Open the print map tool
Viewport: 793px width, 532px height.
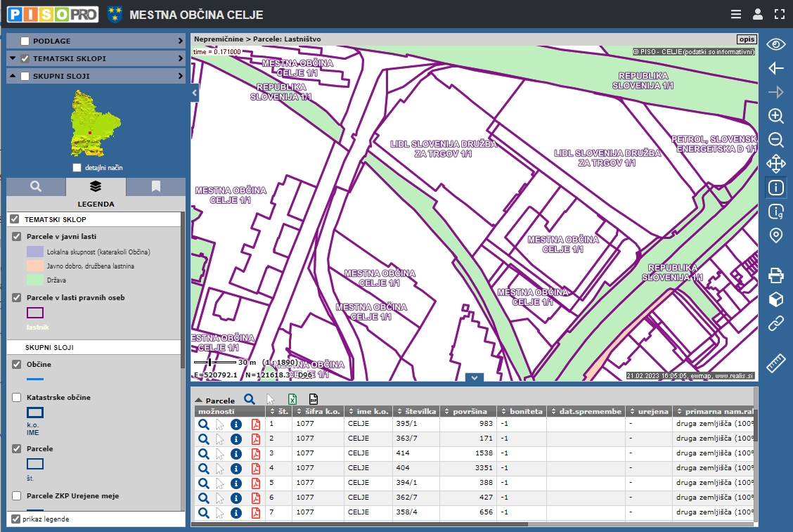(x=775, y=275)
